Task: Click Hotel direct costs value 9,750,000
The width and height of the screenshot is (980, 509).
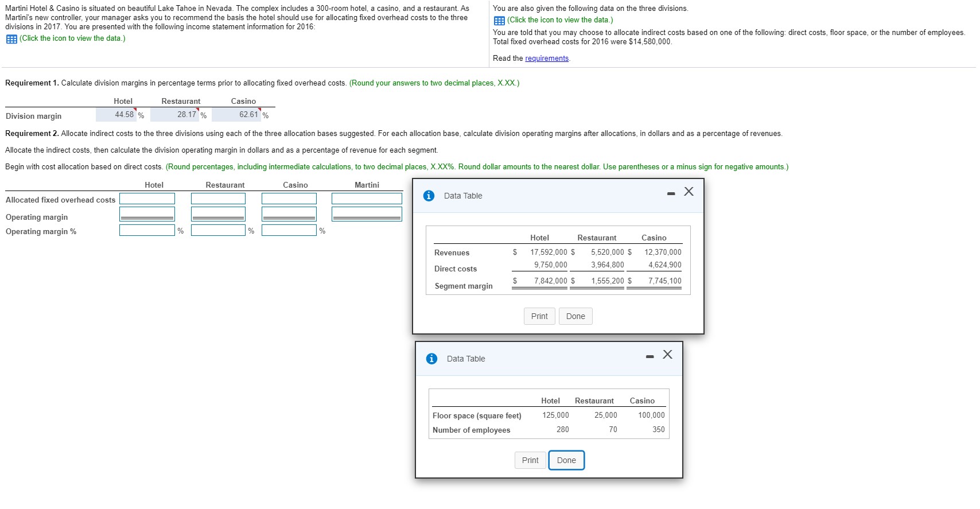Action: (x=550, y=265)
